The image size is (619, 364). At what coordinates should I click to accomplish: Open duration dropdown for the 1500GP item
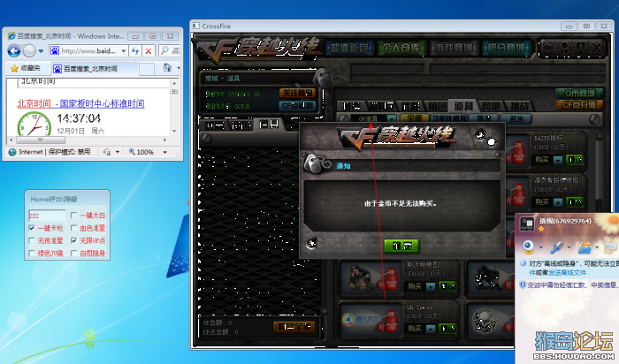click(557, 202)
